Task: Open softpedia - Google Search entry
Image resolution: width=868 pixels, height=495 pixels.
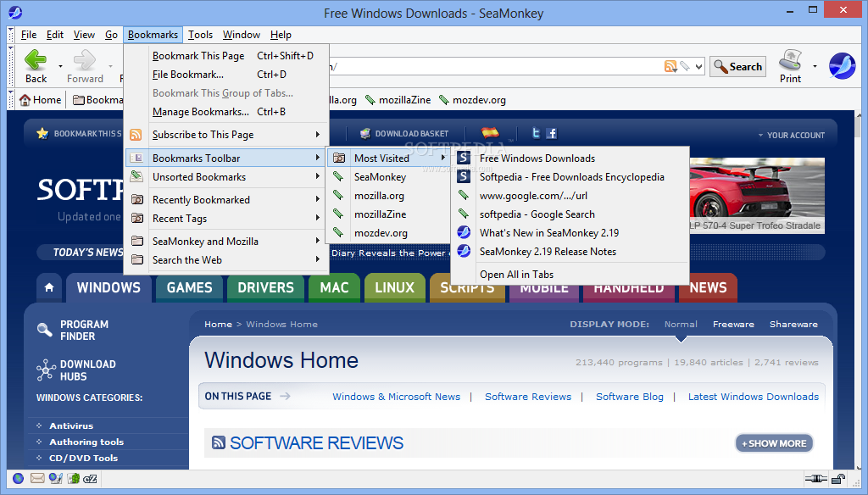Action: coord(570,214)
